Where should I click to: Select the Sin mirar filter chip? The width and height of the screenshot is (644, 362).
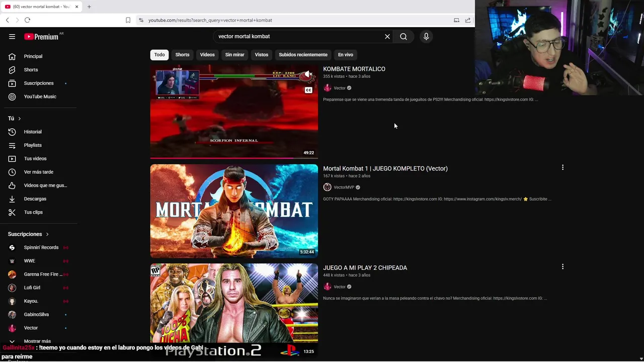pos(234,54)
